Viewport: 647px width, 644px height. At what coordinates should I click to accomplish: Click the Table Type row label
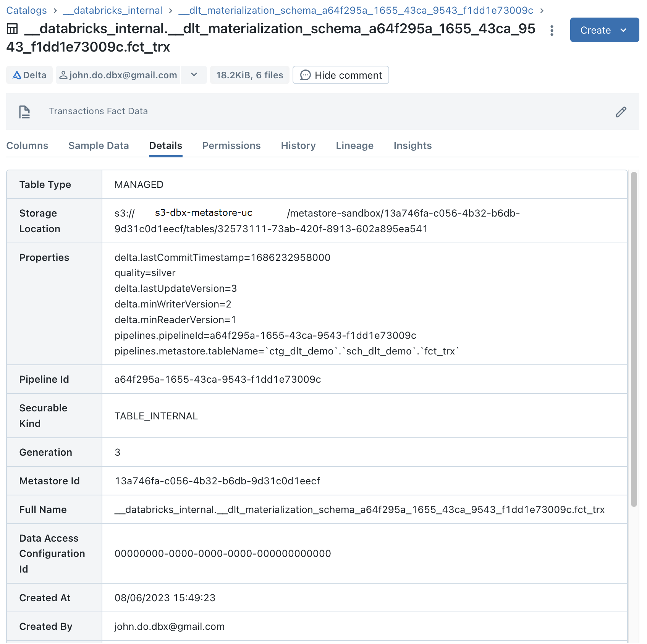coord(45,184)
